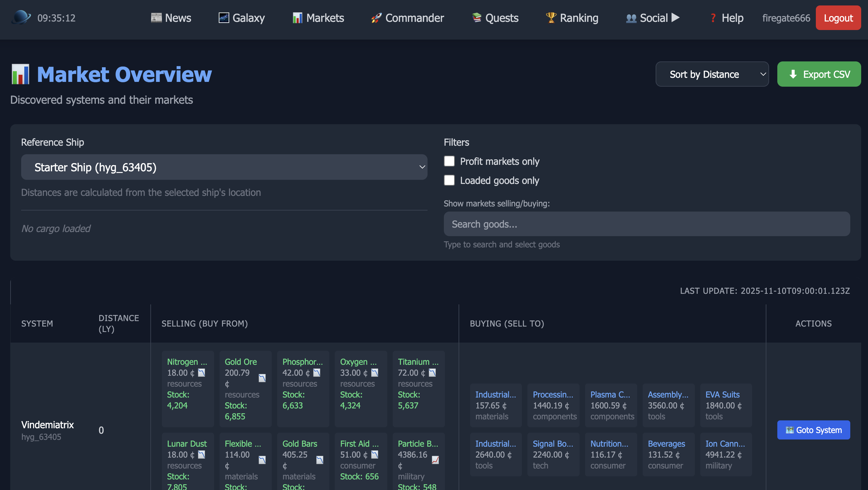Open price chart icon for Oxygen
Screen dimensions: 868x490
click(x=374, y=373)
